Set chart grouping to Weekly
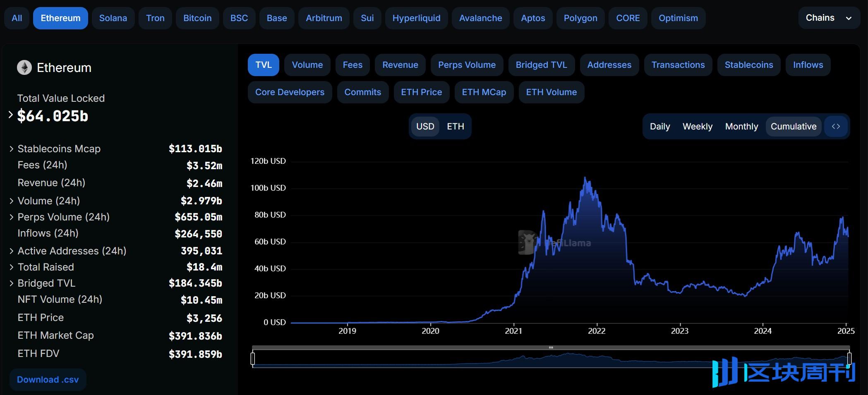This screenshot has width=868, height=395. pyautogui.click(x=698, y=127)
